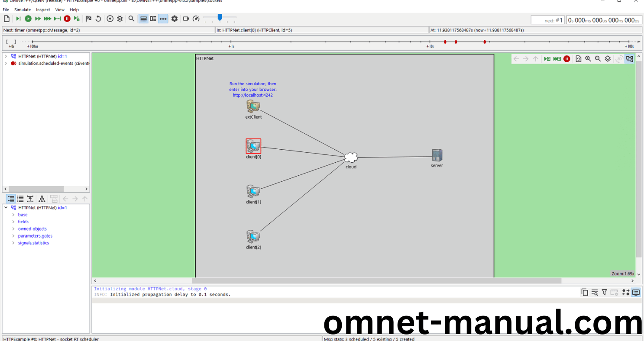Click the zoom in icon in canvas toolbar
Viewport: 644px width, 341px height.
point(588,59)
